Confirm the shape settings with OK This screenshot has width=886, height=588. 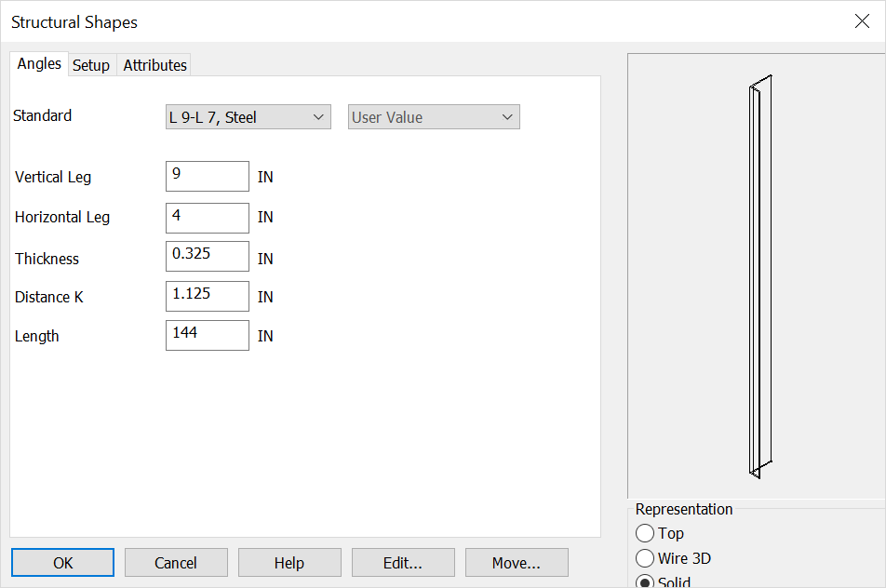click(62, 562)
